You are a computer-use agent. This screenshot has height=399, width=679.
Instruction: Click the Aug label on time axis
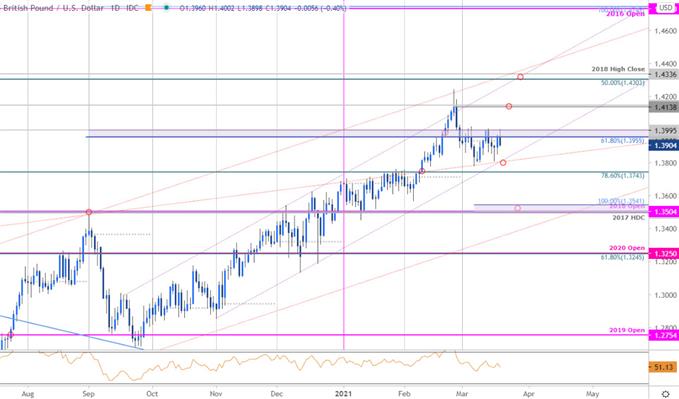point(27,394)
